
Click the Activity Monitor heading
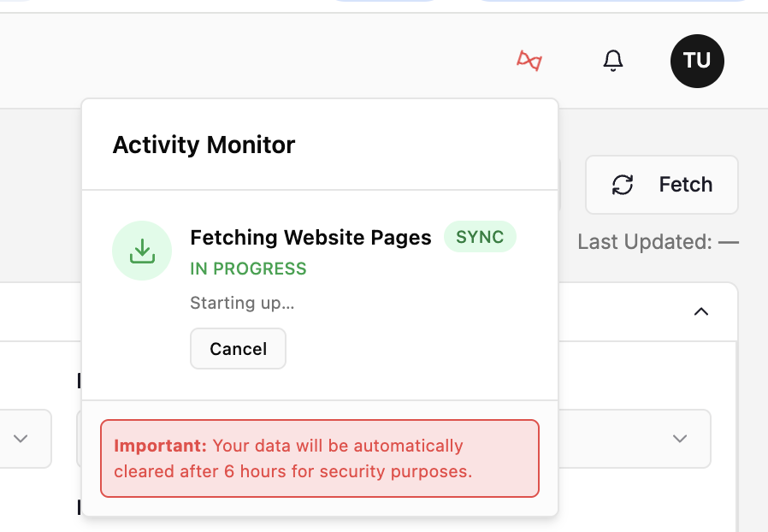pyautogui.click(x=204, y=145)
